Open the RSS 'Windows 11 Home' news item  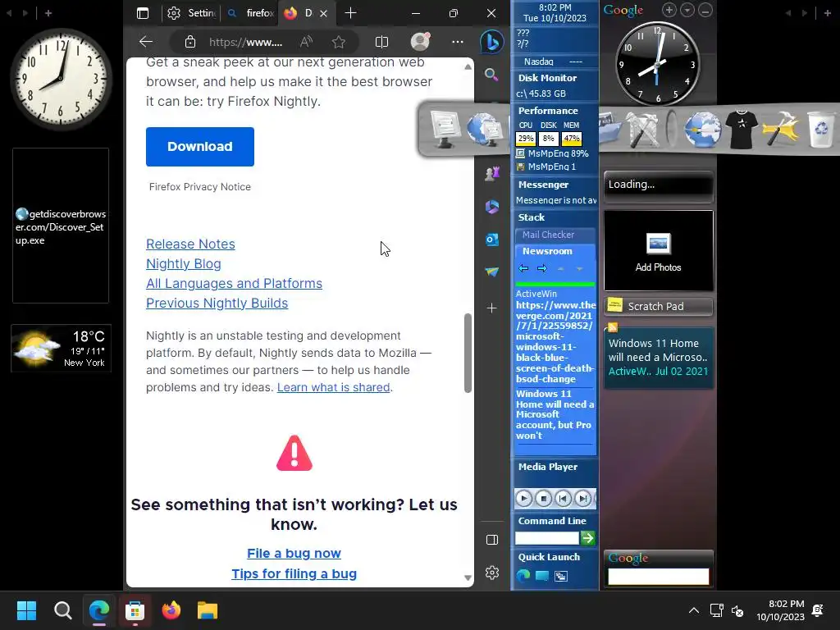click(659, 358)
